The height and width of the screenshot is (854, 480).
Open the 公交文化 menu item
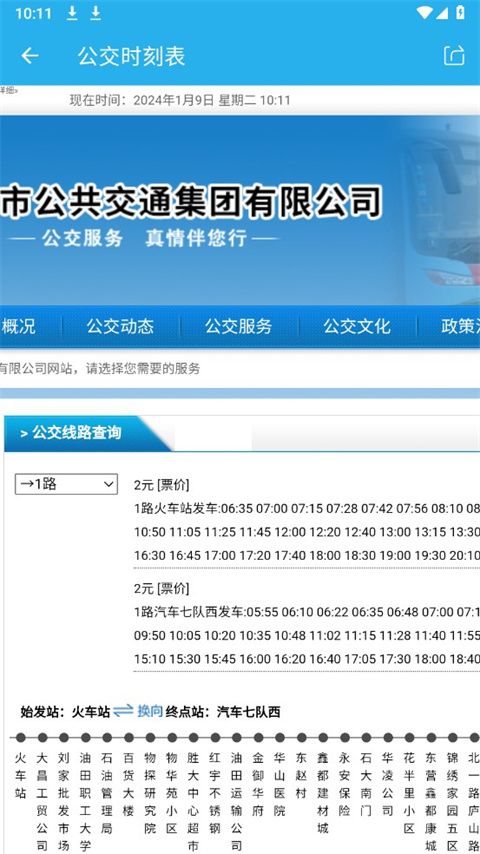[x=357, y=326]
